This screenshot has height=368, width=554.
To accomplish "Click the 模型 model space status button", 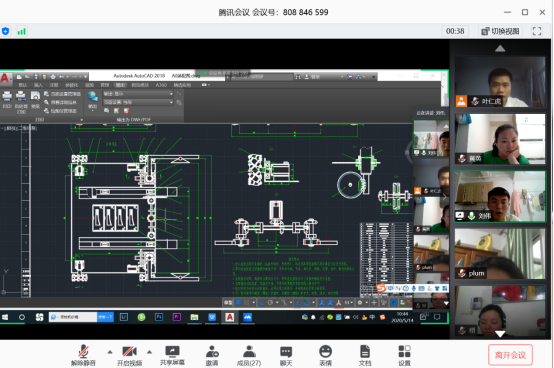I will pos(228,303).
